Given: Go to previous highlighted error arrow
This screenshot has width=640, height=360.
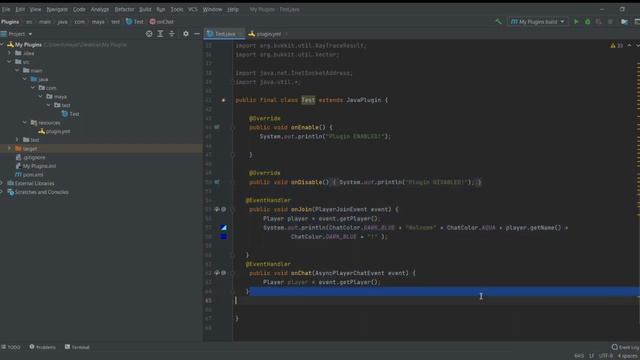Looking at the screenshot, I should point(629,46).
